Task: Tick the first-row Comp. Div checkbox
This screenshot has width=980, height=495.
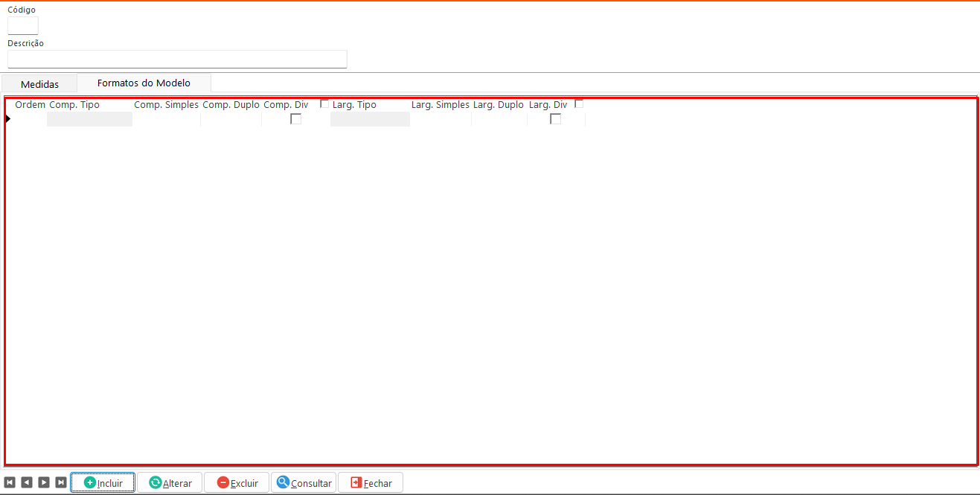Action: point(295,119)
